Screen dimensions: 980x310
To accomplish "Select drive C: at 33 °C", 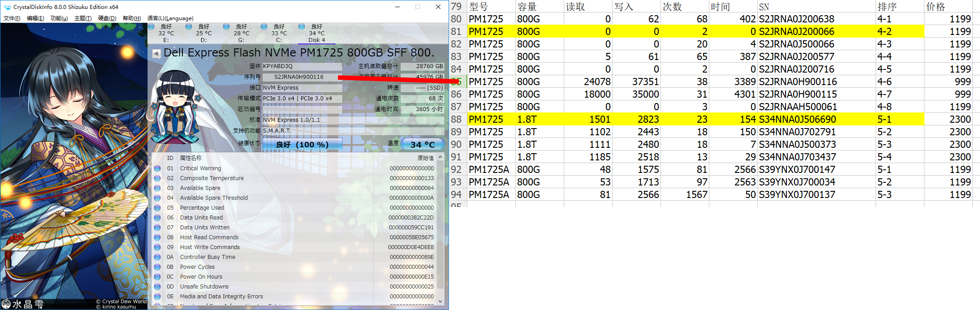I will [279, 34].
